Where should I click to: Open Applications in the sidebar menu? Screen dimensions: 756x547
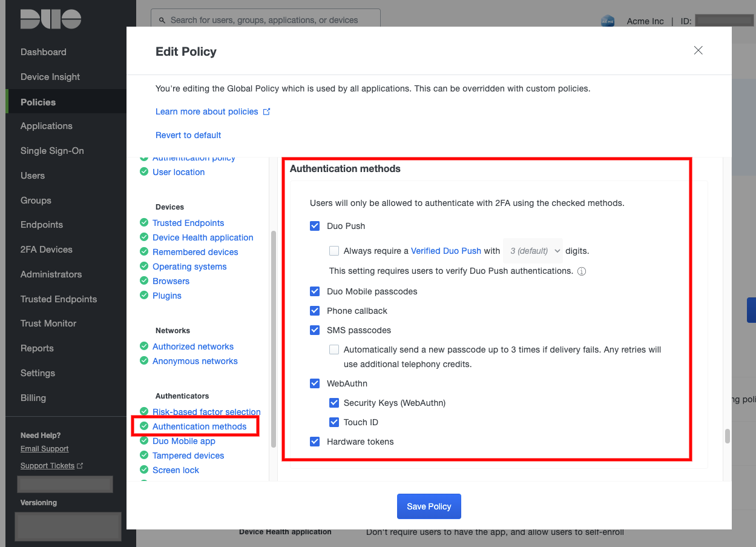click(x=47, y=126)
